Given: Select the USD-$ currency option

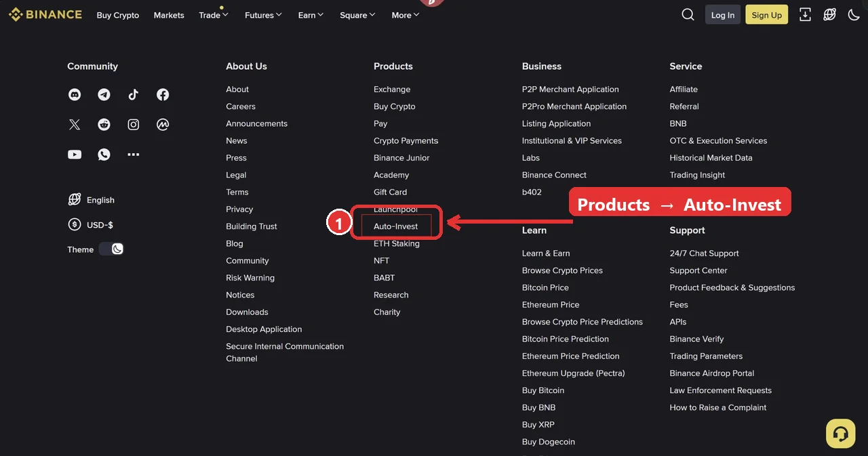Looking at the screenshot, I should click(91, 225).
